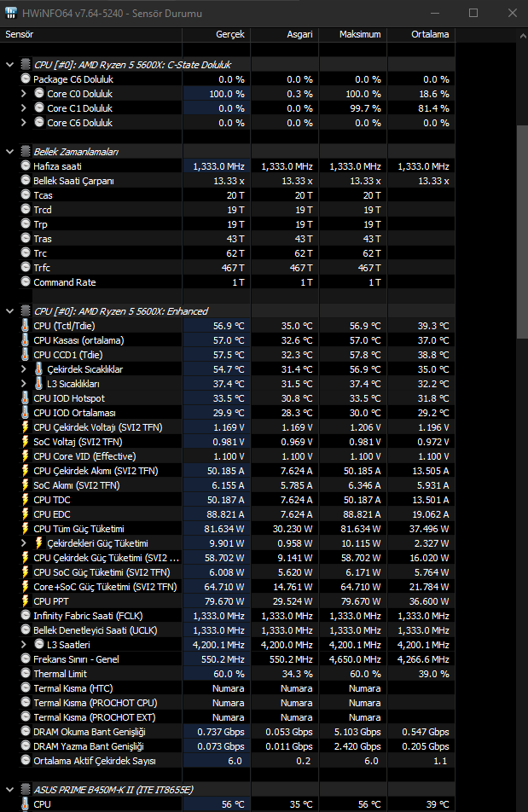Click the icon for Command Rate row

26,281
